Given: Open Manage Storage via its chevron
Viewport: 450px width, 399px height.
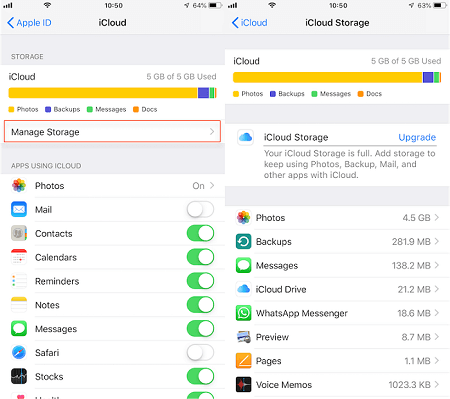Looking at the screenshot, I should [x=212, y=132].
